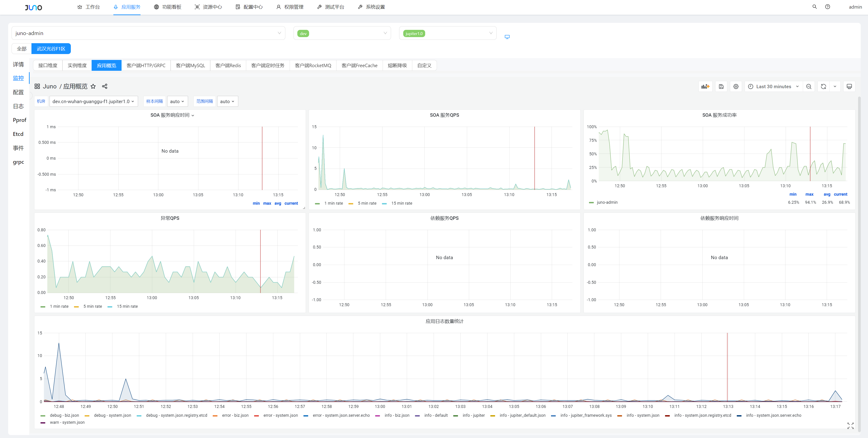Switch to 客户端MySQL tab
The image size is (868, 438).
pos(190,65)
